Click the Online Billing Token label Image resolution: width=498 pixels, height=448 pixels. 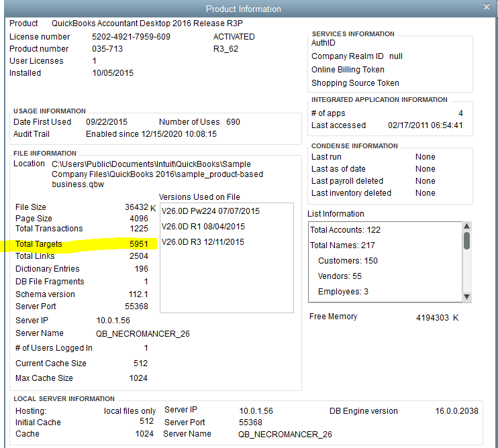(348, 70)
